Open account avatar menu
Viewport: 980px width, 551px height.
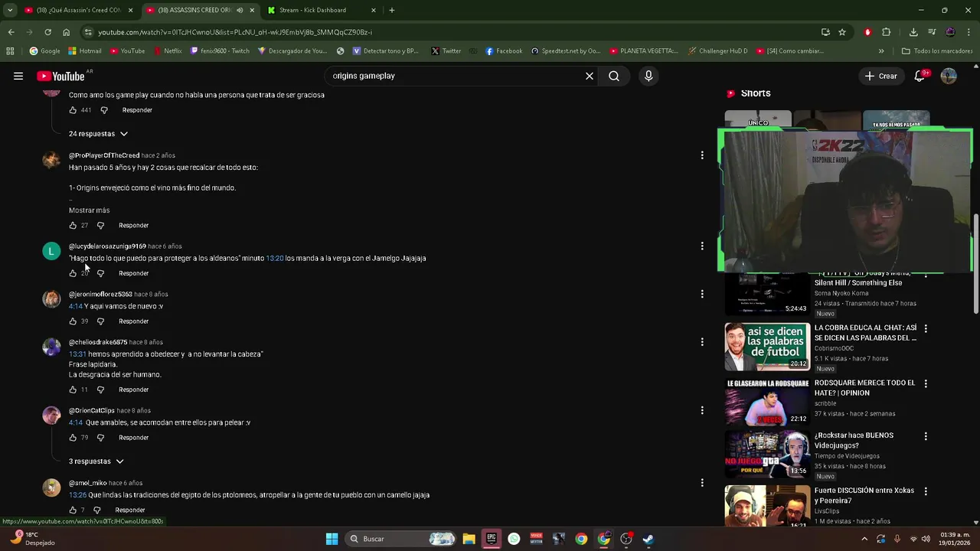pos(949,76)
